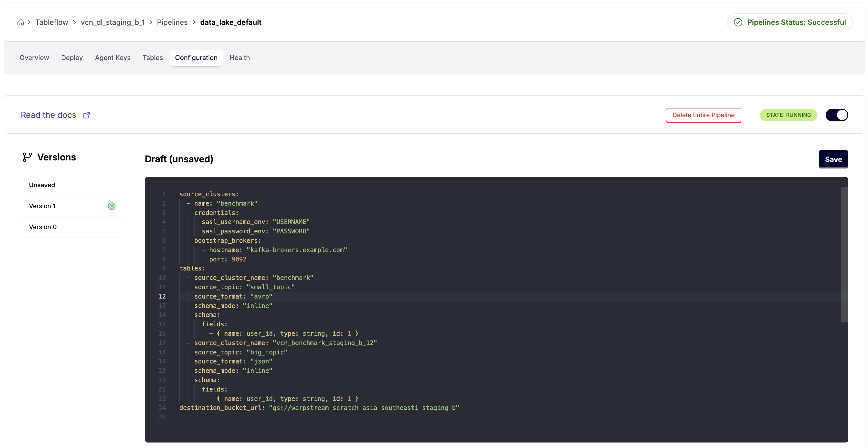Navigate to Tableflow breadcrumb
The height and width of the screenshot is (448, 868).
pyautogui.click(x=52, y=22)
